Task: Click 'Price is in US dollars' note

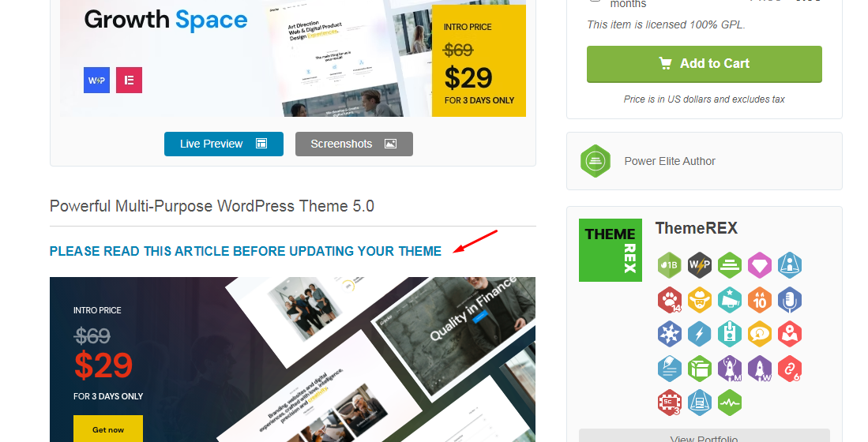Action: click(705, 99)
